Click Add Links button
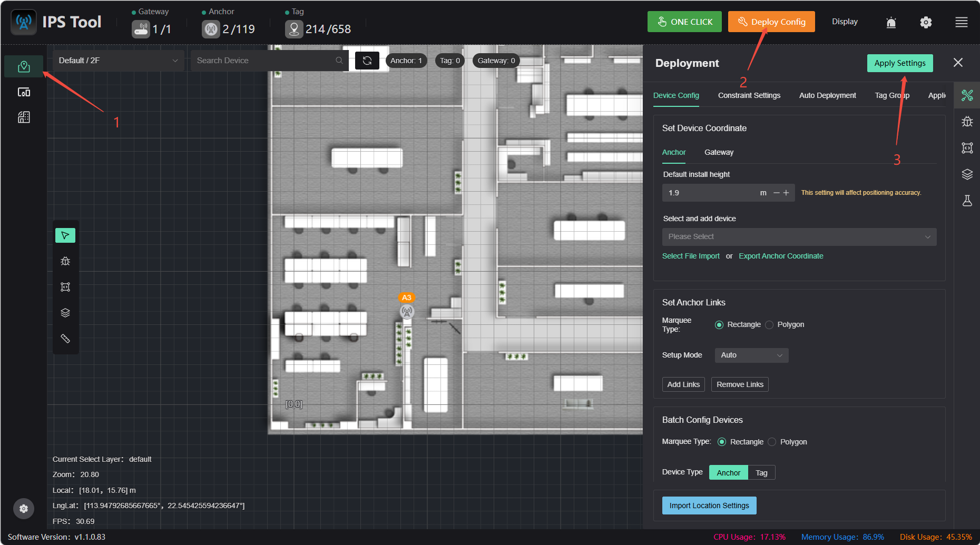This screenshot has width=980, height=545. tap(683, 384)
